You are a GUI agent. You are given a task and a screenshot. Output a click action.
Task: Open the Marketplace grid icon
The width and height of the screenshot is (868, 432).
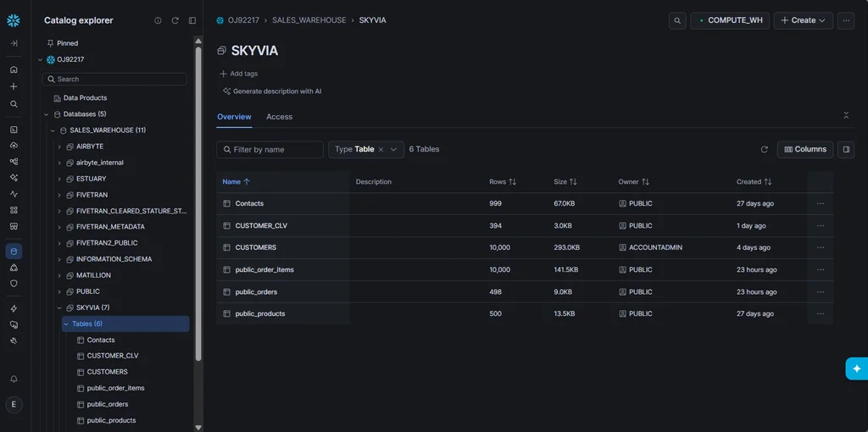14,210
